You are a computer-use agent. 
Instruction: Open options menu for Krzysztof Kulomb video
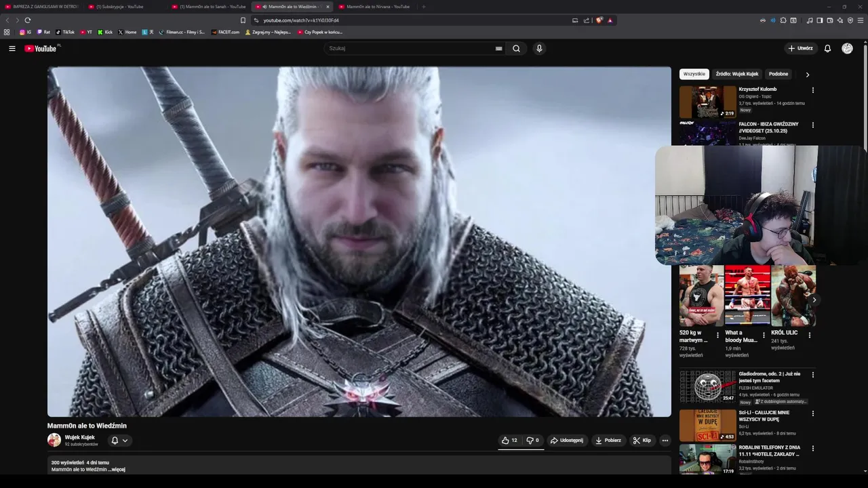tap(812, 90)
